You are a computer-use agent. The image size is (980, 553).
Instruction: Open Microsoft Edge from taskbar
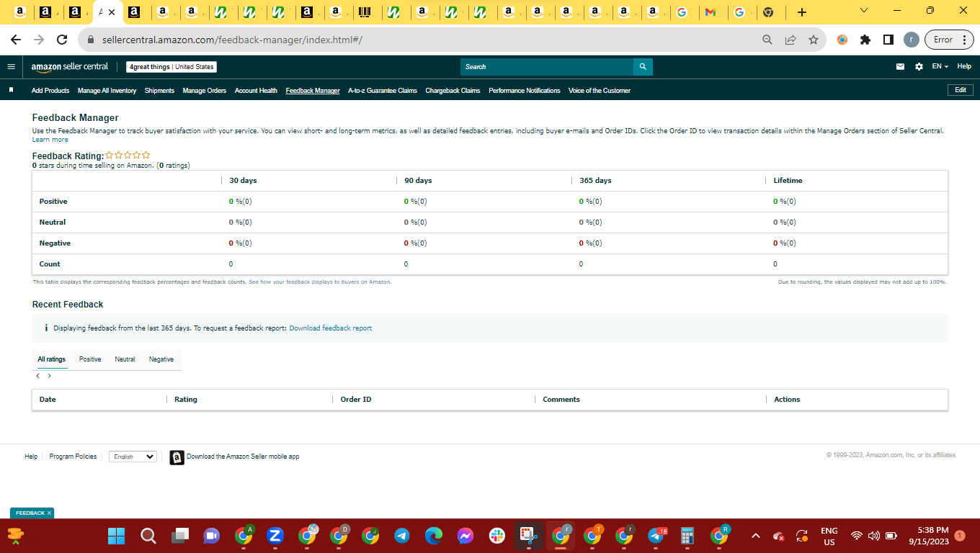(x=433, y=536)
